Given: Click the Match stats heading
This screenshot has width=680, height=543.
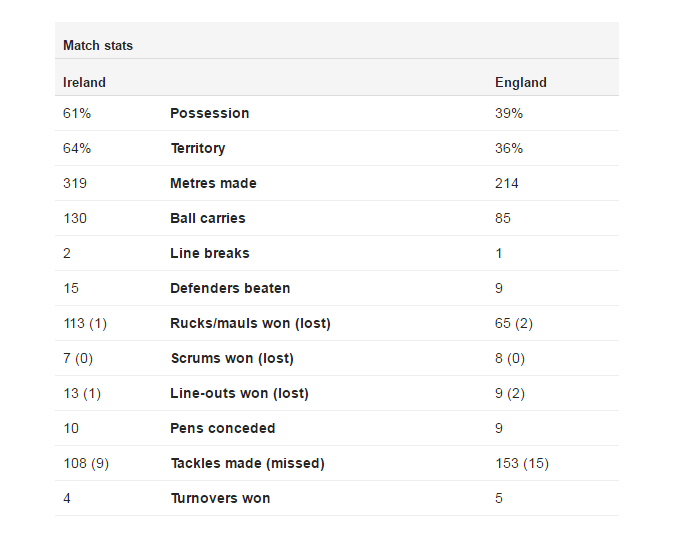Looking at the screenshot, I should (x=98, y=46).
